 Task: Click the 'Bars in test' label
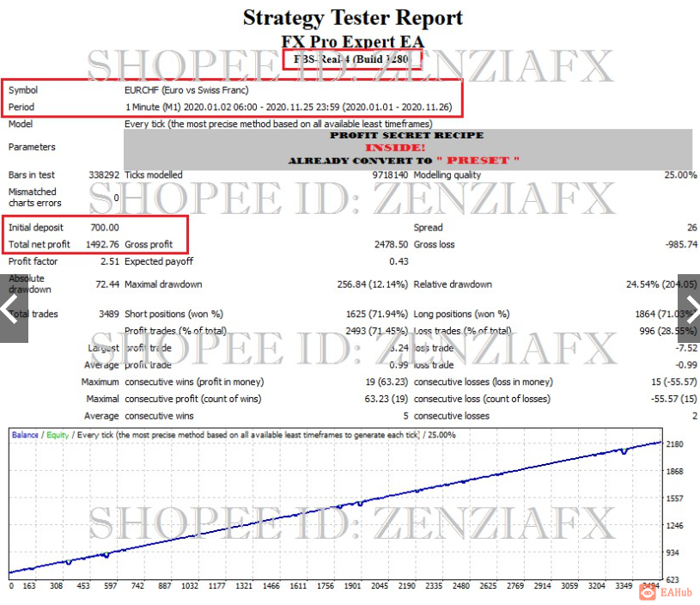[x=31, y=174]
